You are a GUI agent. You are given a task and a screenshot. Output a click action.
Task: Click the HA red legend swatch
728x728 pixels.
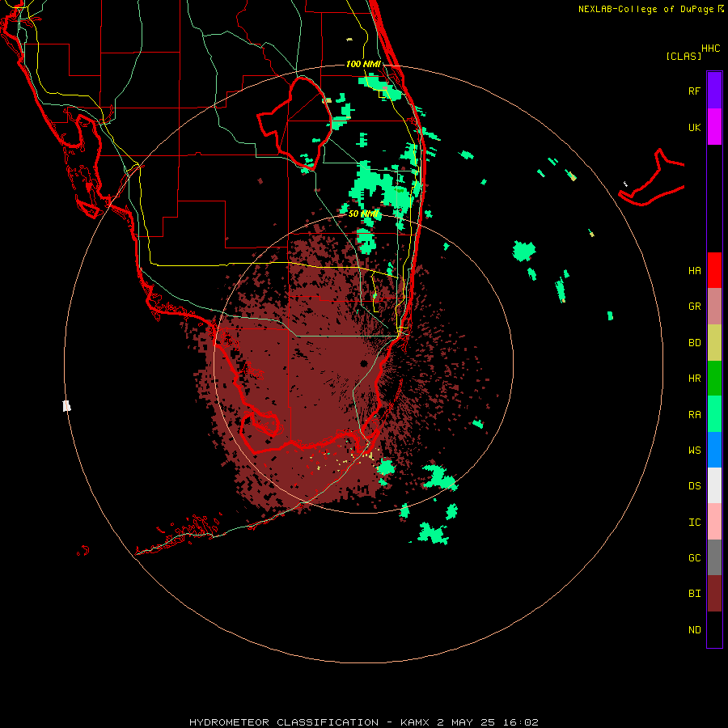(714, 270)
